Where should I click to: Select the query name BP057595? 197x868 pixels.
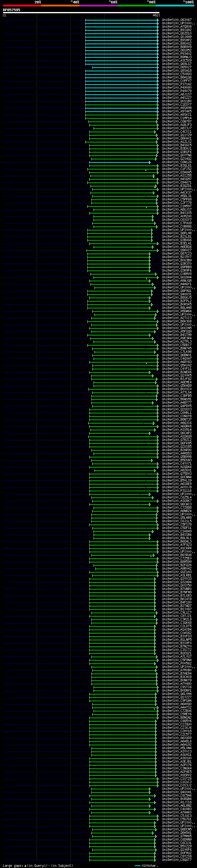click(11, 10)
